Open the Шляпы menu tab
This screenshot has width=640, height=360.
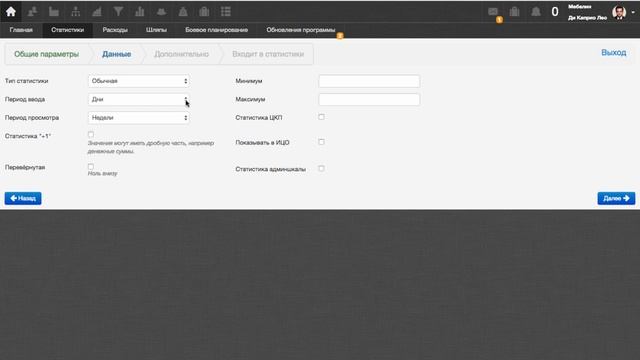tap(156, 30)
